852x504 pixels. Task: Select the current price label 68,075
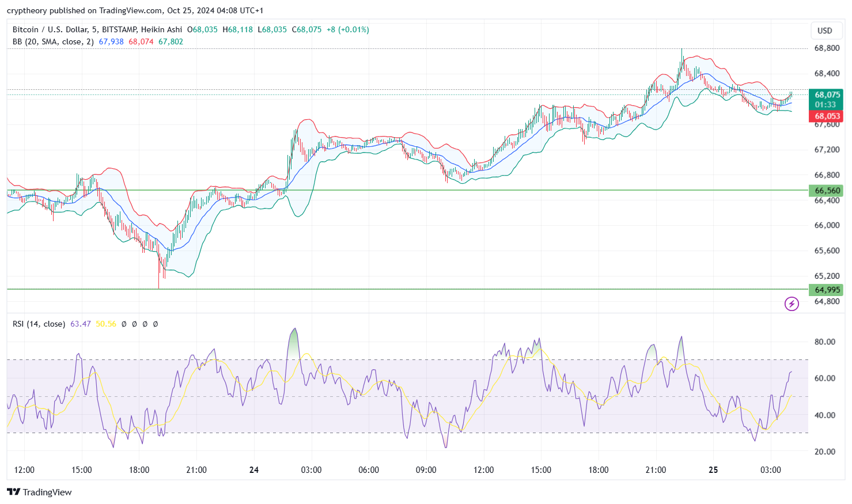pyautogui.click(x=827, y=94)
